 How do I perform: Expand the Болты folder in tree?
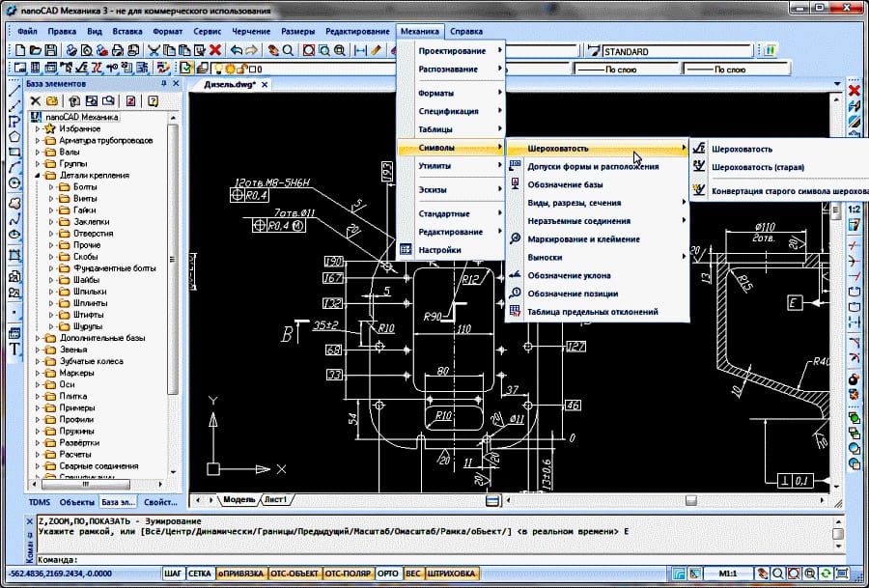pyautogui.click(x=51, y=187)
